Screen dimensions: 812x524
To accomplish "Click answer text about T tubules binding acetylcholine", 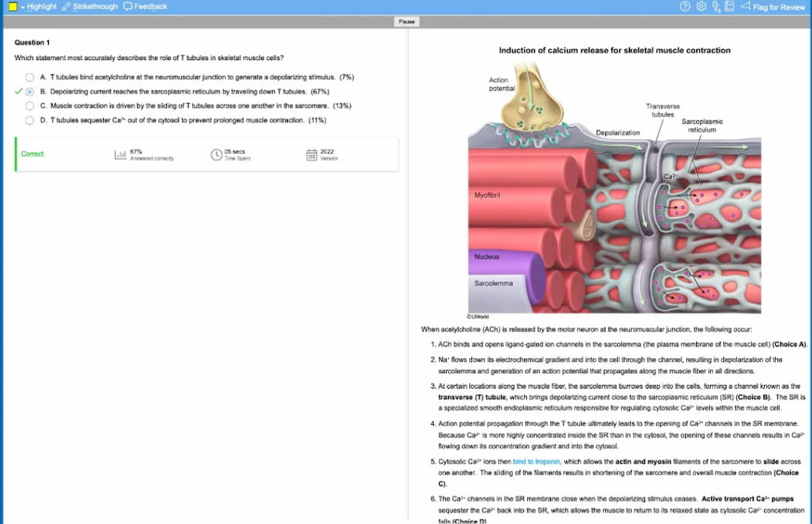I will coord(192,77).
